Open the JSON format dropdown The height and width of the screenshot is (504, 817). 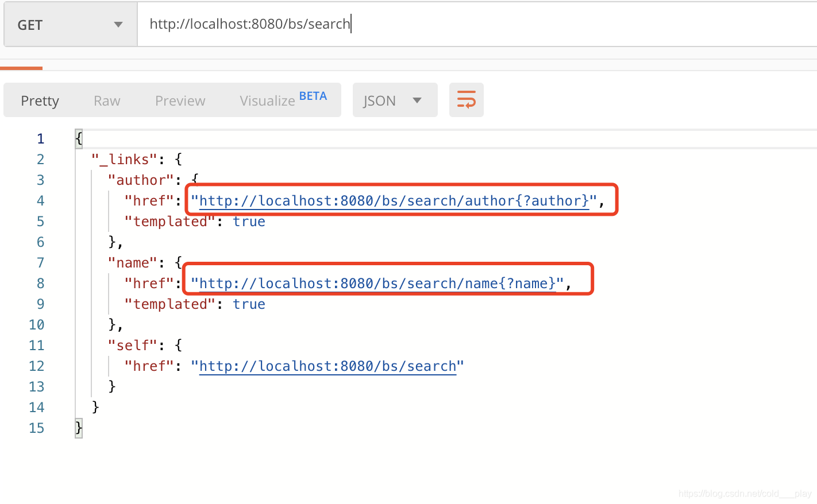pyautogui.click(x=395, y=100)
